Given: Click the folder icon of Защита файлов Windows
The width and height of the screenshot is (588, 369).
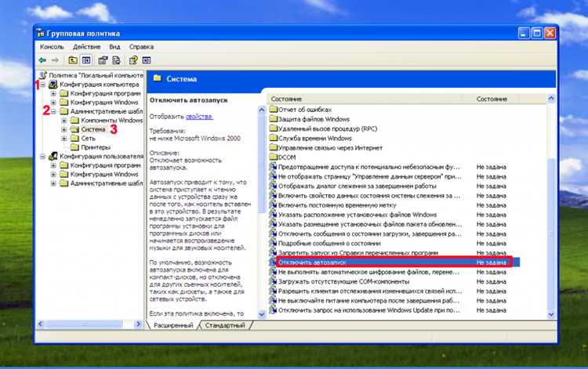Looking at the screenshot, I should click(x=273, y=119).
